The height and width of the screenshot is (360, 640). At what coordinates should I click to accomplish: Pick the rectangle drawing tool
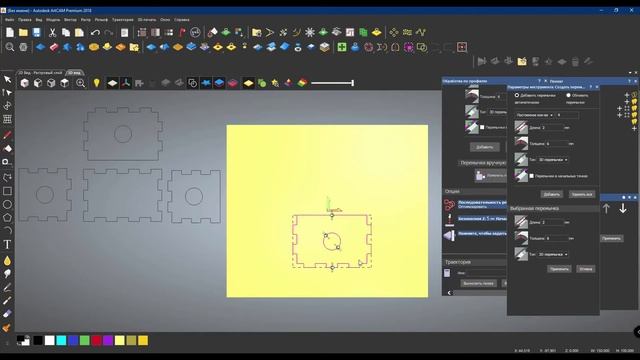tap(7, 191)
